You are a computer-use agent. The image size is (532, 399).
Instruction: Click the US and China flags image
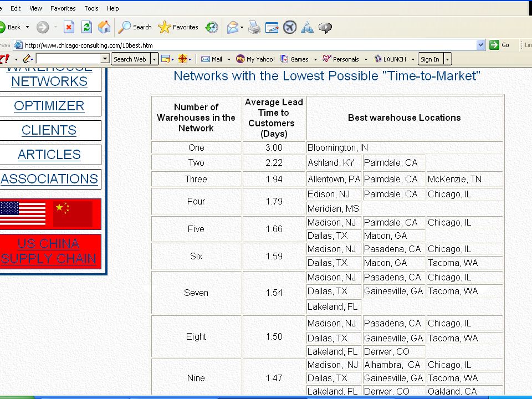coord(50,214)
